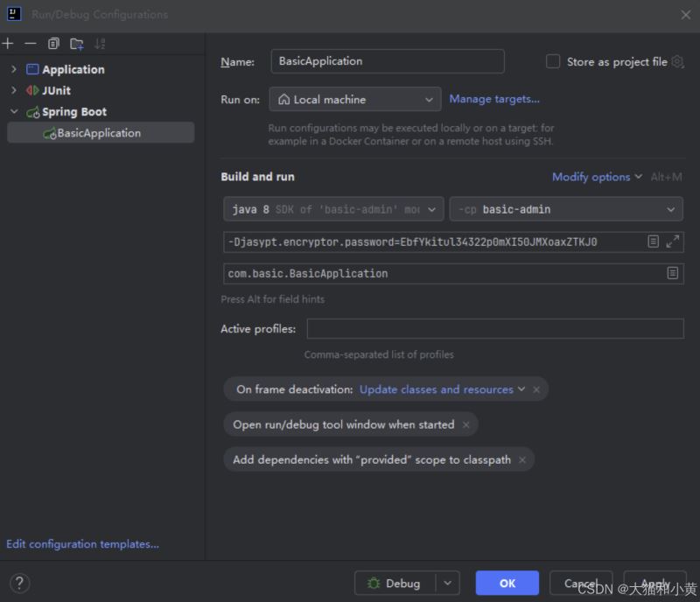Select BasicApplication in the configuration tree
The image size is (700, 602).
coord(98,133)
